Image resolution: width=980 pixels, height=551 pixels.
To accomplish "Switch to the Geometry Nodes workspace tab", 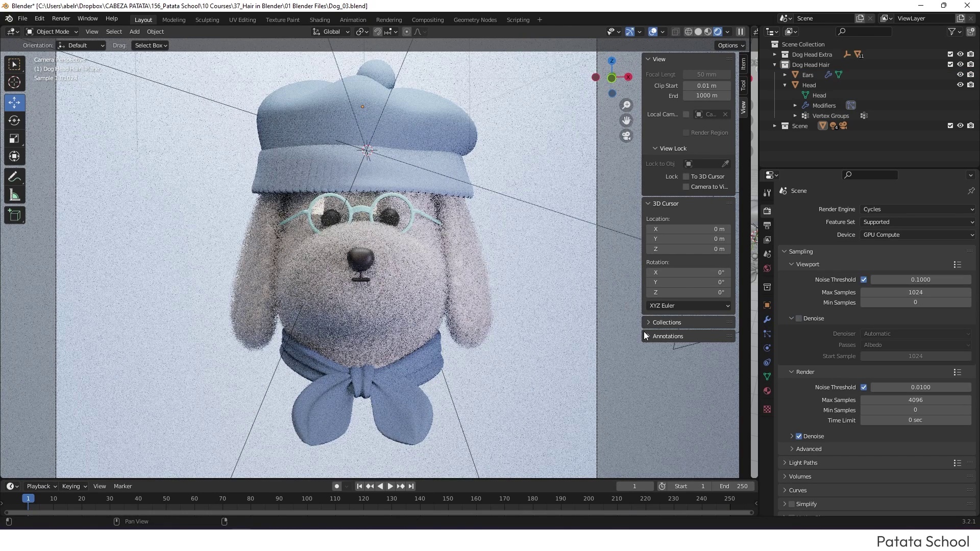I will [475, 20].
